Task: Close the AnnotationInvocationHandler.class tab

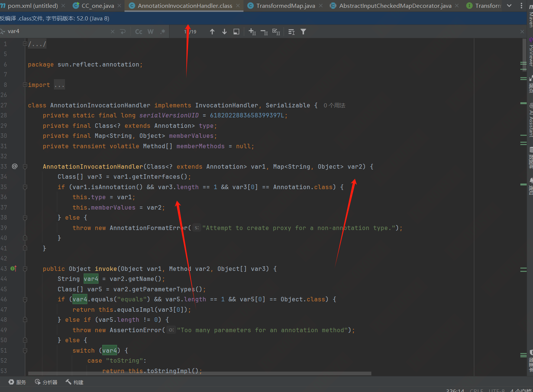Action: 238,6
